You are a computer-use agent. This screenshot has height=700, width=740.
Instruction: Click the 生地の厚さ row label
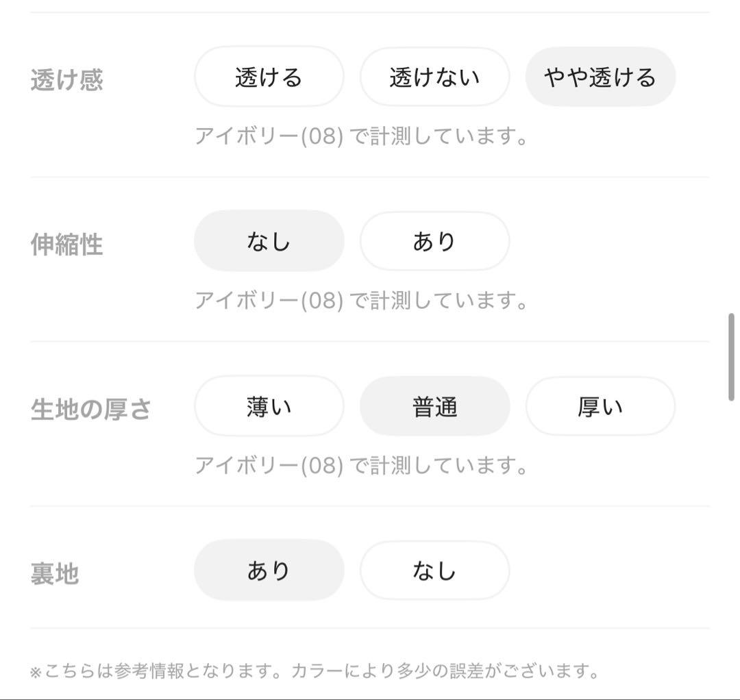point(90,409)
